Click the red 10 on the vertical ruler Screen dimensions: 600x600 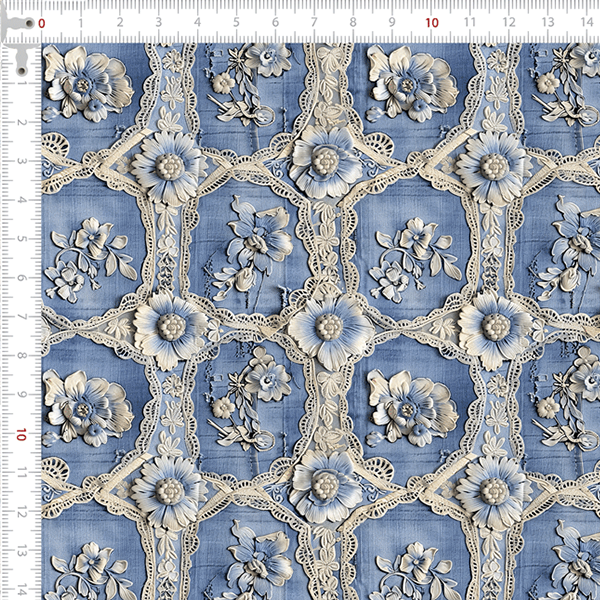click(x=20, y=435)
